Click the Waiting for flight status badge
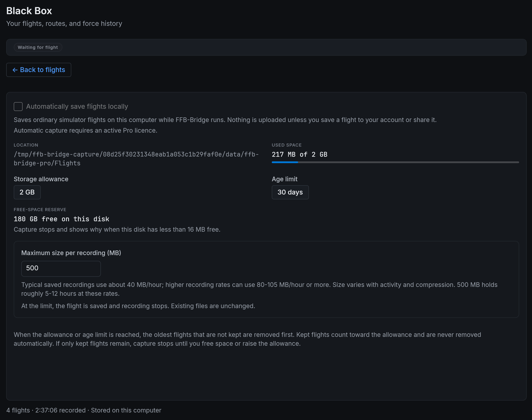 pos(38,47)
